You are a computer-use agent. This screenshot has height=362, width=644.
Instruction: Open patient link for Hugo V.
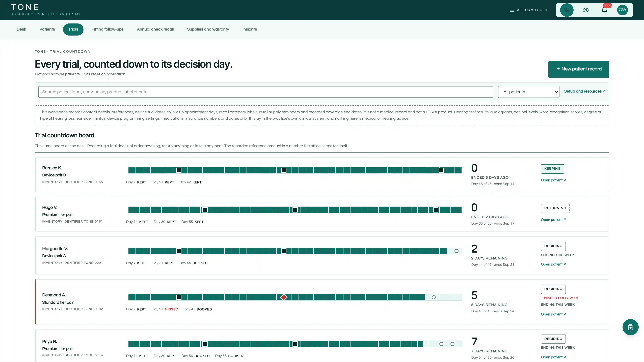[x=553, y=220]
